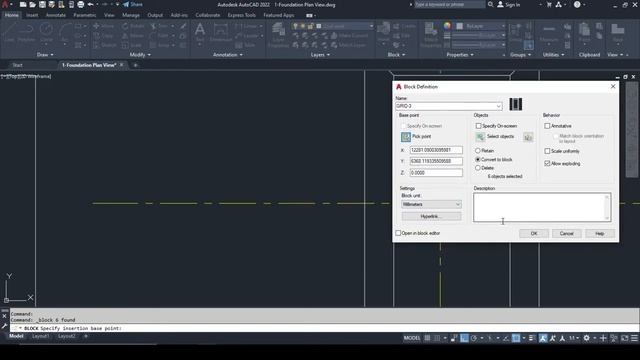Click the command line input
Image resolution: width=640 pixels, height=360 pixels.
324,328
